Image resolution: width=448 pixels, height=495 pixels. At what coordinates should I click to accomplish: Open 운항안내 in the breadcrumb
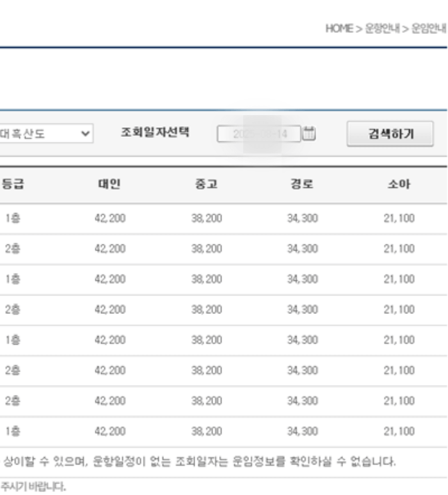[x=382, y=29]
